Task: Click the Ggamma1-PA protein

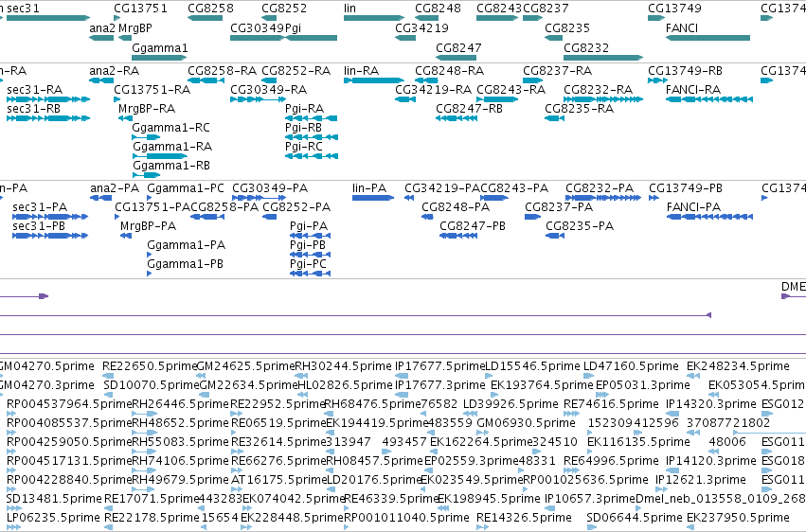Action: click(x=150, y=255)
